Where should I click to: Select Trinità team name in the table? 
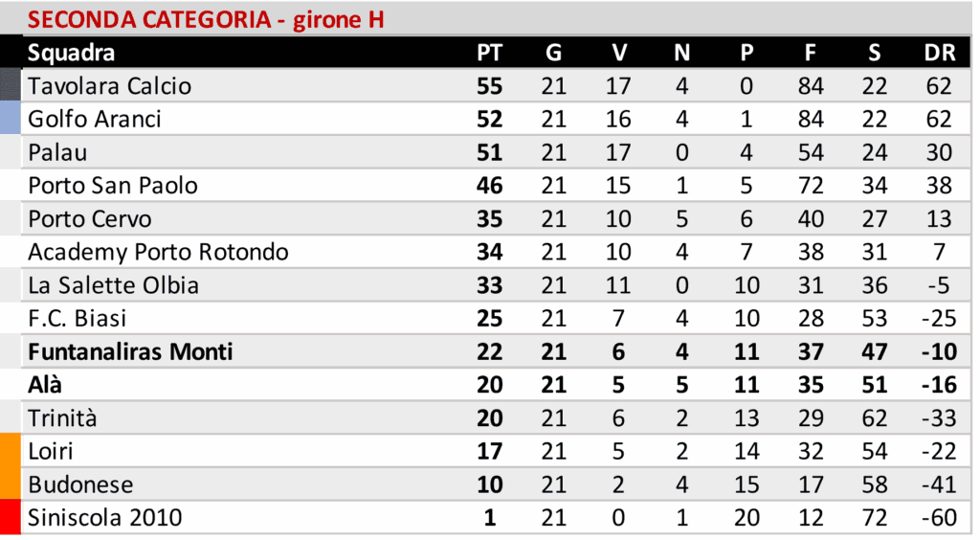click(x=62, y=418)
